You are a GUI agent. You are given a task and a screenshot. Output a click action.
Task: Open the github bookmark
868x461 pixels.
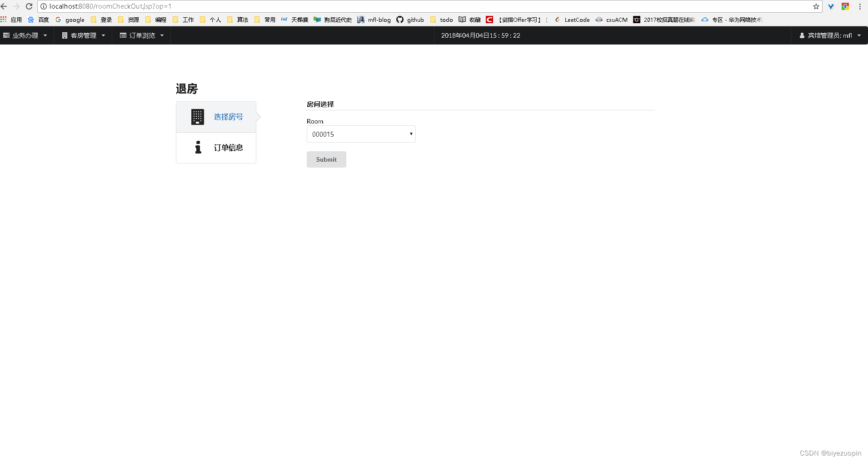(410, 20)
